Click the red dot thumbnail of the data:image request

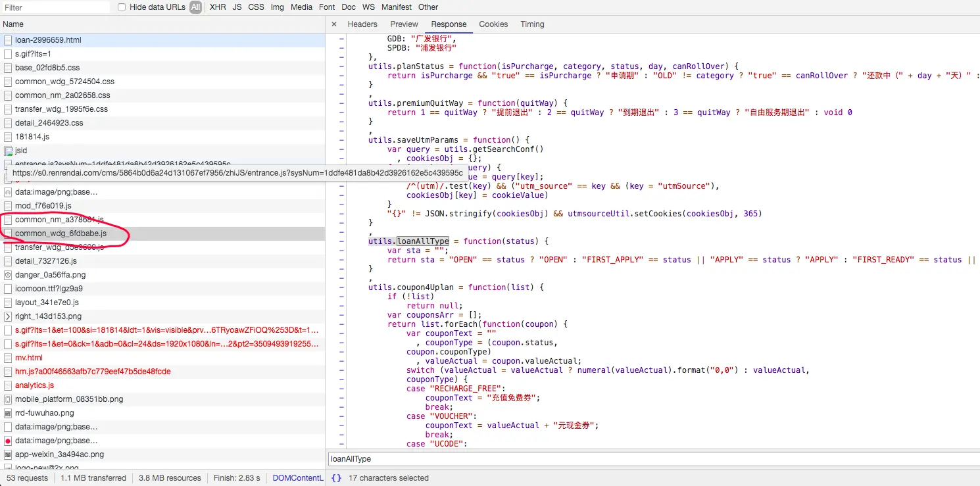[x=8, y=441]
